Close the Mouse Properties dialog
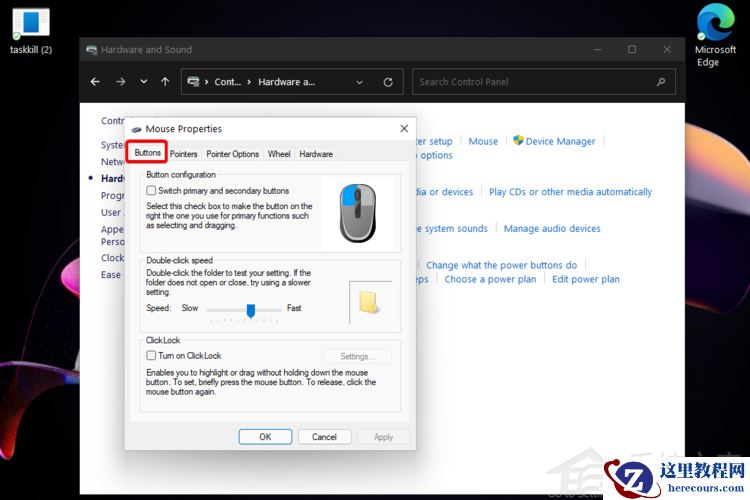 [x=404, y=129]
